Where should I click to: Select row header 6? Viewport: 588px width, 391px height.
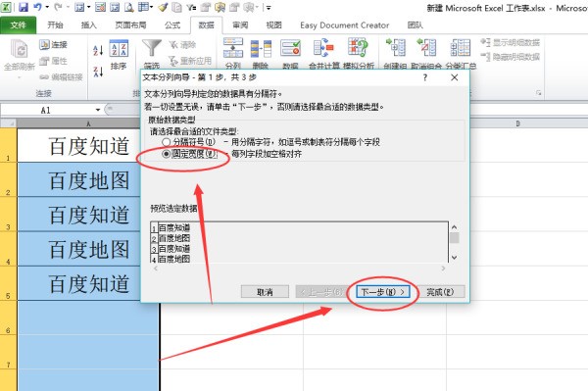point(8,318)
